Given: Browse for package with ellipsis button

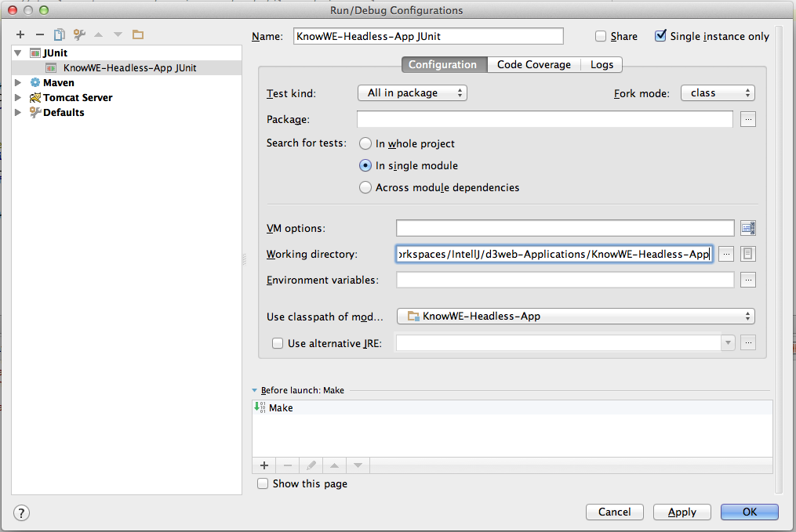Looking at the screenshot, I should point(748,119).
